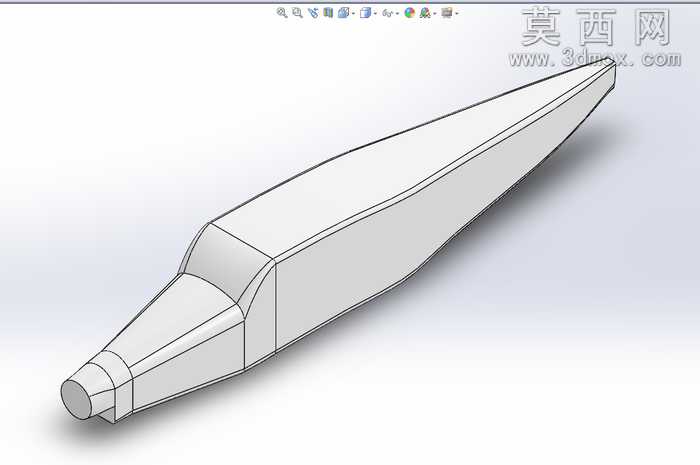700x465 pixels.
Task: Click the Display Style cube icon
Action: (x=366, y=13)
